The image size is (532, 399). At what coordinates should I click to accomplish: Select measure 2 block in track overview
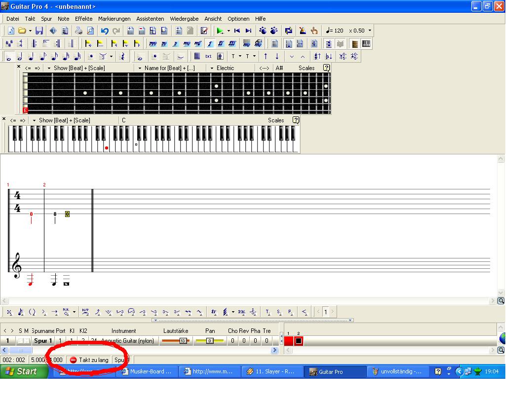299,341
